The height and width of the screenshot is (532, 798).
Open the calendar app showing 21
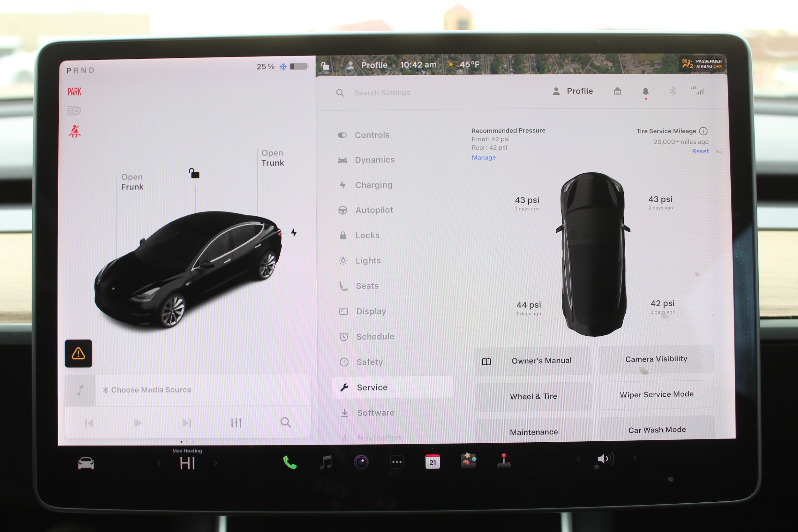tap(432, 462)
